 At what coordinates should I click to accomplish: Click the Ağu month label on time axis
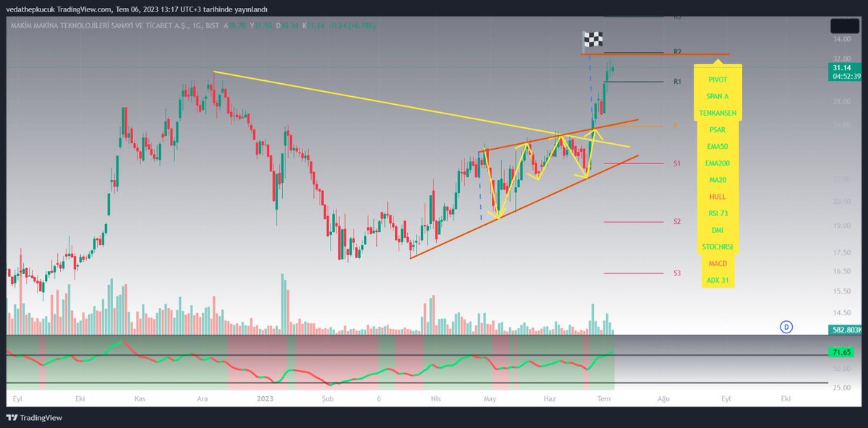(662, 398)
